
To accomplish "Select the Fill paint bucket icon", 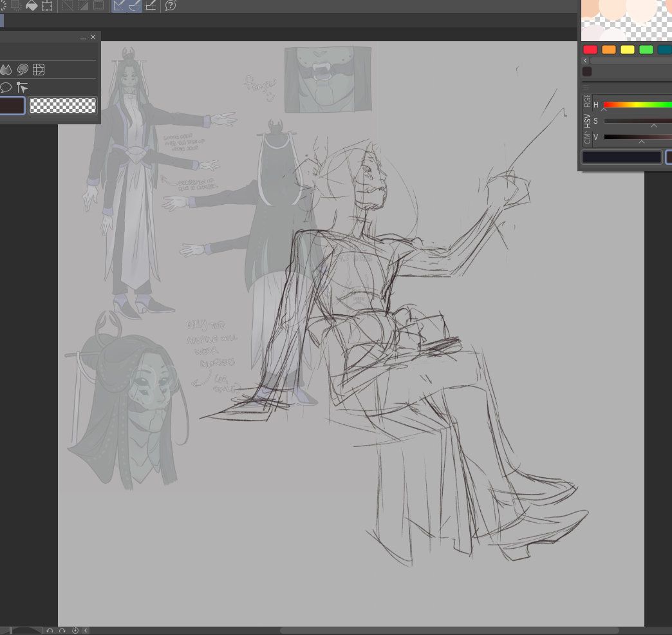I will point(32,6).
